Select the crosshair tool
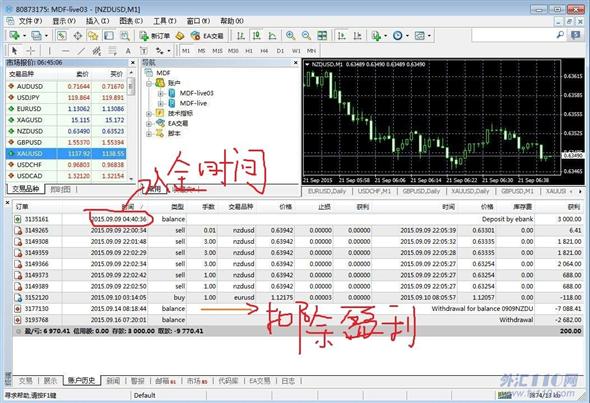Image resolution: width=590 pixels, height=403 pixels. [30, 50]
